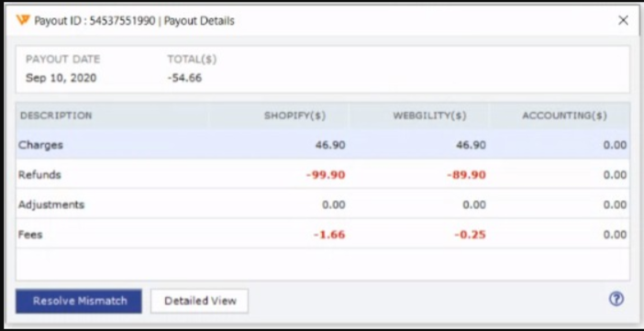644x331 pixels.
Task: Click Webgility refunds value -89.90
Action: point(467,175)
